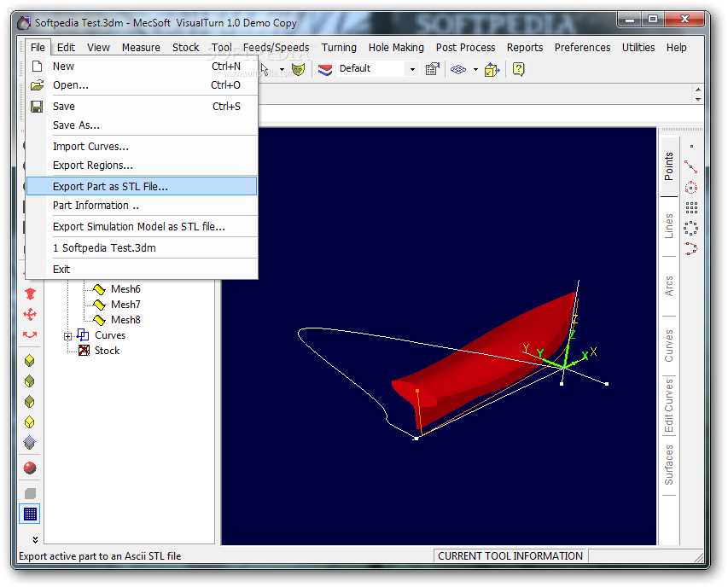Click the red and blue layers icon

click(x=325, y=70)
